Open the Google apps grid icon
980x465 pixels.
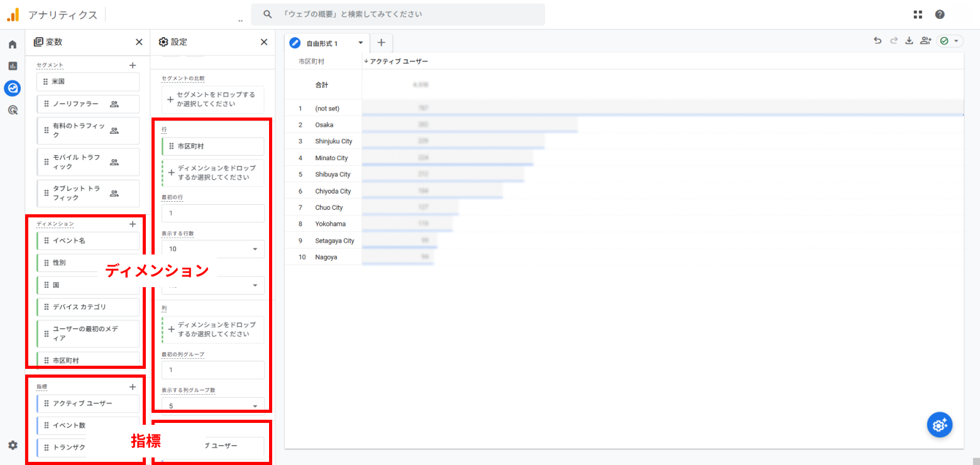(918, 14)
